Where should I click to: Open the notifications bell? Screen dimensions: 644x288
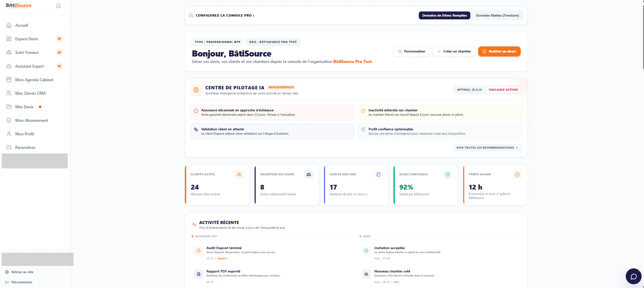pyautogui.click(x=58, y=6)
